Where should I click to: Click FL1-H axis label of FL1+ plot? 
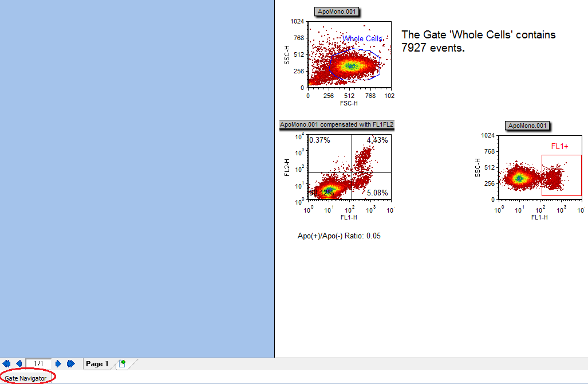point(539,217)
